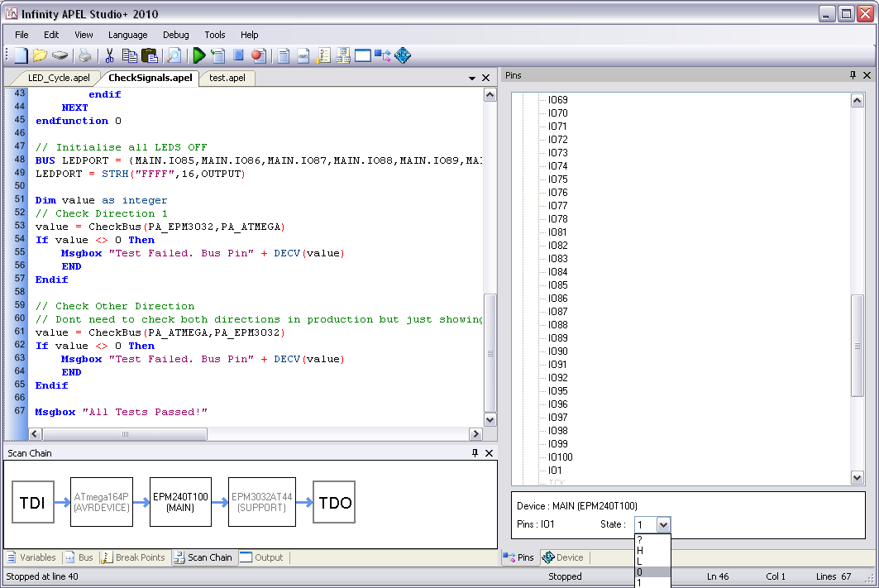Select the EPM240T100 (MAIN) device box

[180, 502]
